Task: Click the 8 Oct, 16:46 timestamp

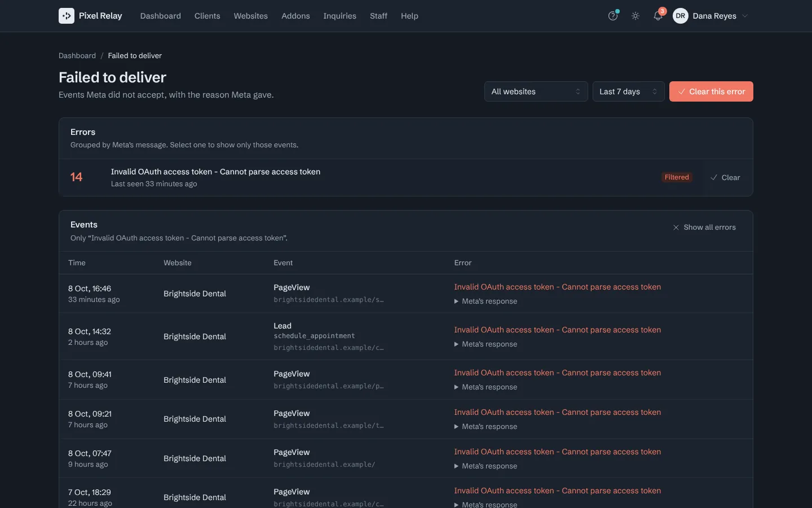Action: pos(90,288)
